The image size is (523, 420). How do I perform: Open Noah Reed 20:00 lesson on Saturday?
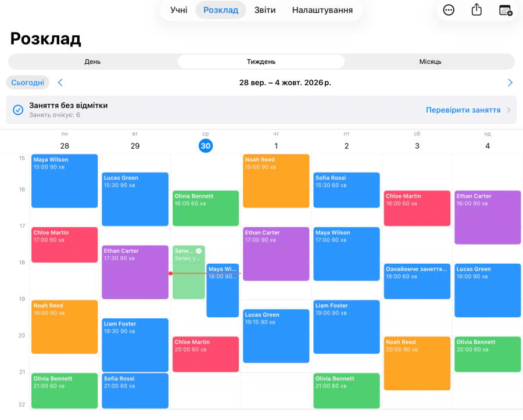pyautogui.click(x=417, y=363)
